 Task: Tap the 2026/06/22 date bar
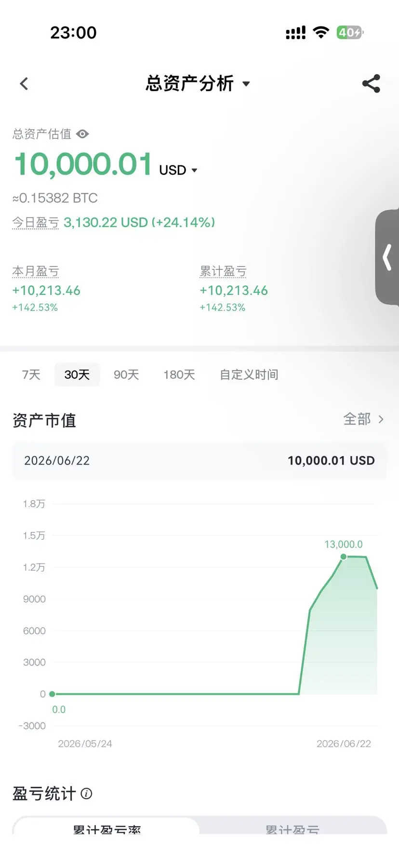(199, 461)
